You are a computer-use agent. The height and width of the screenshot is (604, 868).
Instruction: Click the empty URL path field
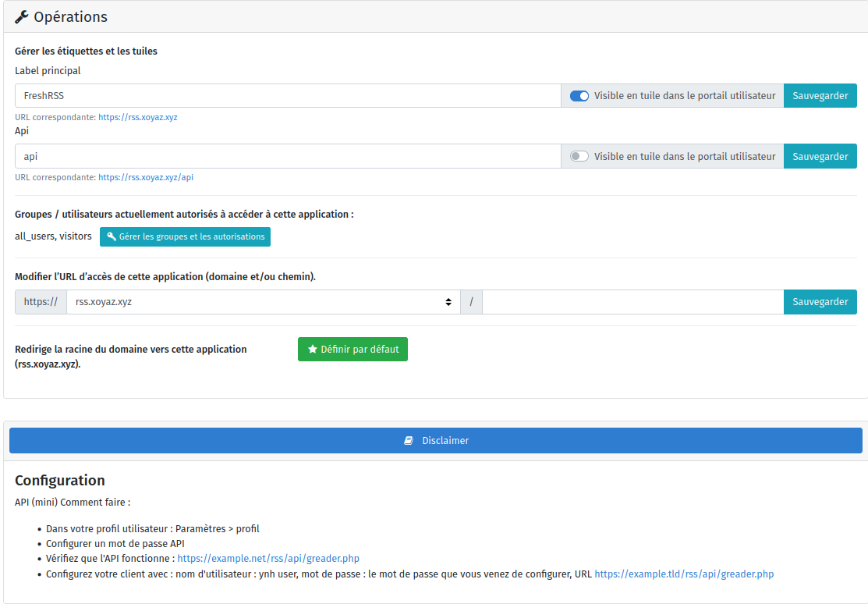click(632, 302)
